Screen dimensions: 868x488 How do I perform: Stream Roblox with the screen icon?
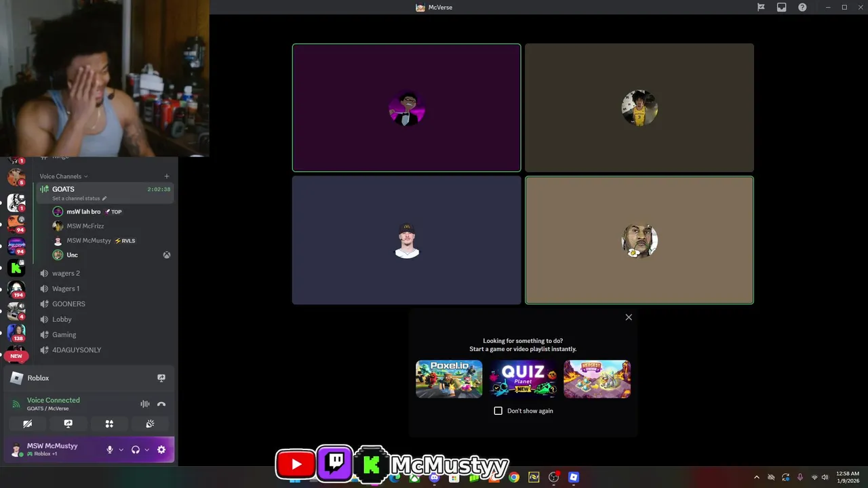pyautogui.click(x=161, y=378)
